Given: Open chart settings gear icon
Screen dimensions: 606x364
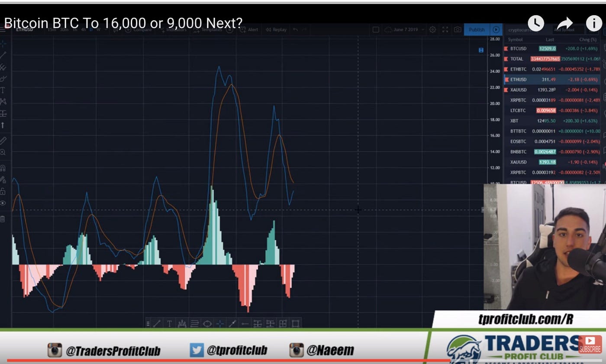Looking at the screenshot, I should [432, 29].
